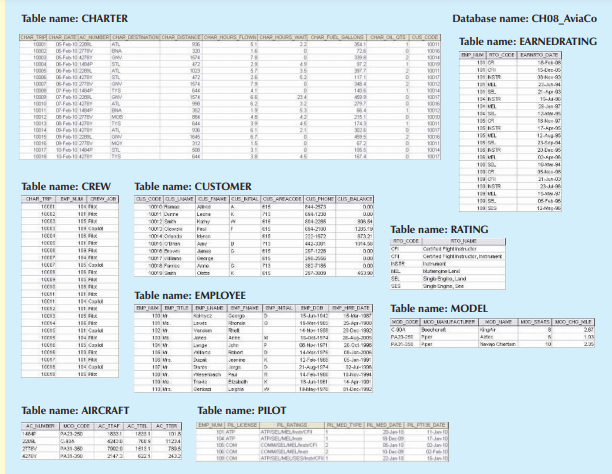Screen dimensions: 612x474
Task: Select the EMP_LNAME column header
Action: click(x=210, y=308)
